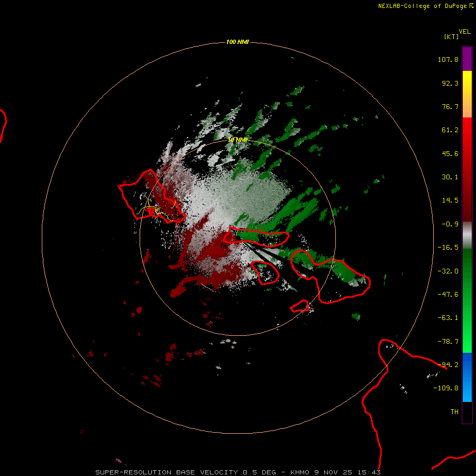Screen dimensions: 476x476
Task: Click the 107.8 velocity scale value
Action: (x=448, y=59)
